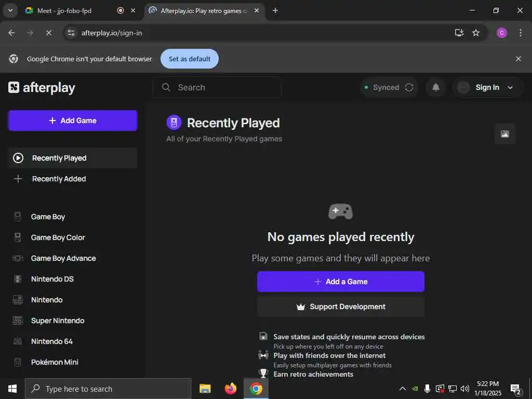Open the notifications bell
532x399 pixels.
click(x=436, y=87)
